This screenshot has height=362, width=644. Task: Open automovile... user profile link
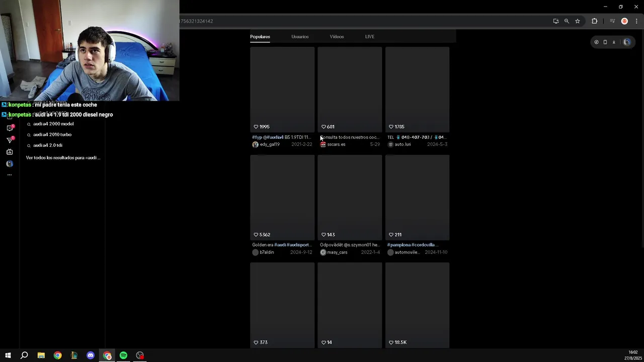(x=407, y=252)
